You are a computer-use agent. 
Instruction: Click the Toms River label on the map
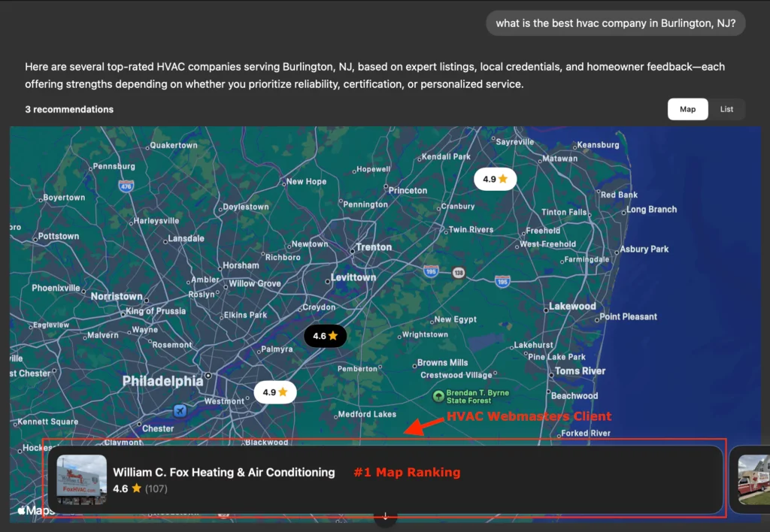(580, 371)
